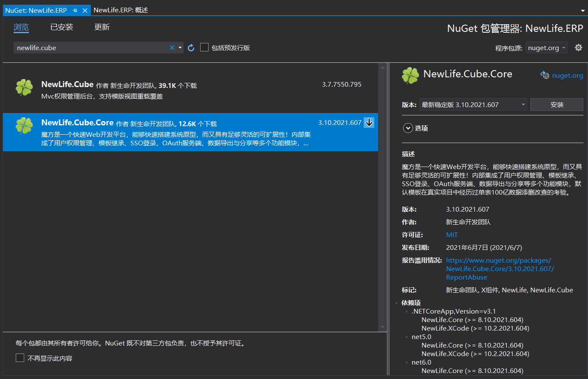Click the clover icon of NewLife.Cube package
Image resolution: width=588 pixels, height=379 pixels.
coord(24,88)
